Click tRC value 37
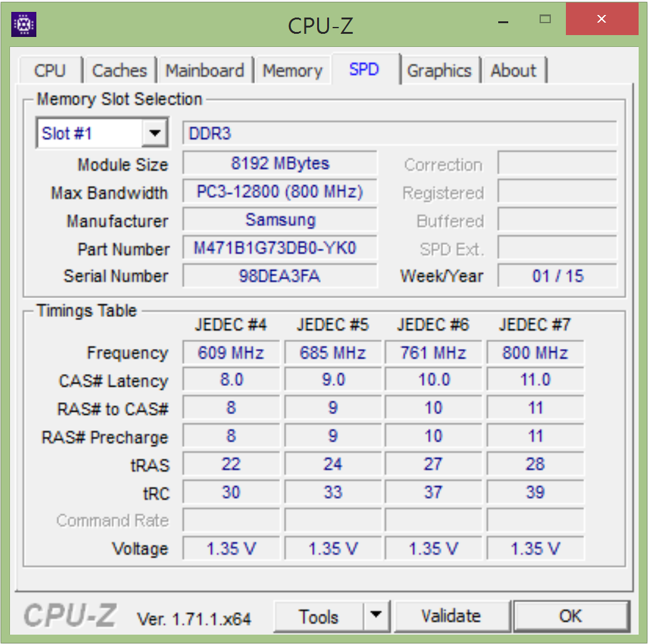Screen dimensions: 648x644 [434, 492]
